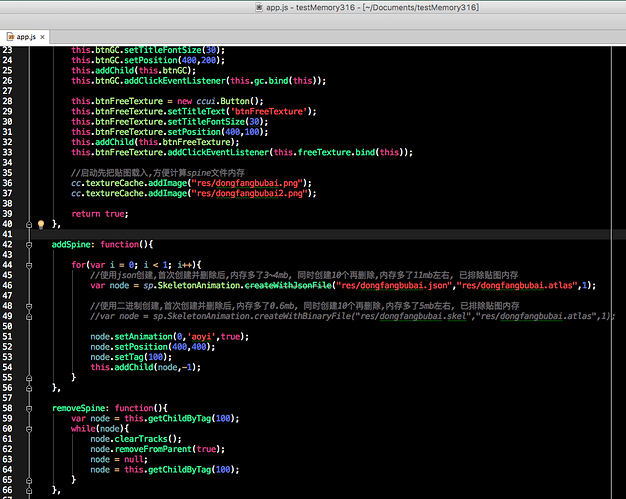Click the struck-through createWithJsonFile method name

(x=288, y=285)
